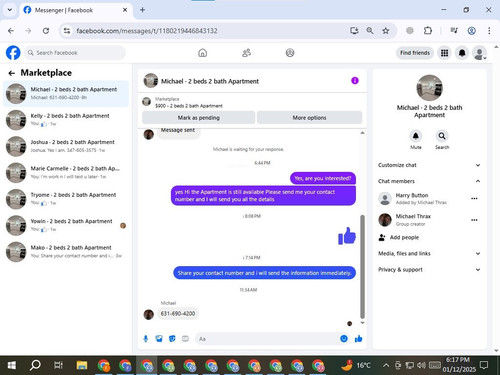Click the Facebook logo icon
Viewport: 500px width, 375px height.
coord(13,53)
